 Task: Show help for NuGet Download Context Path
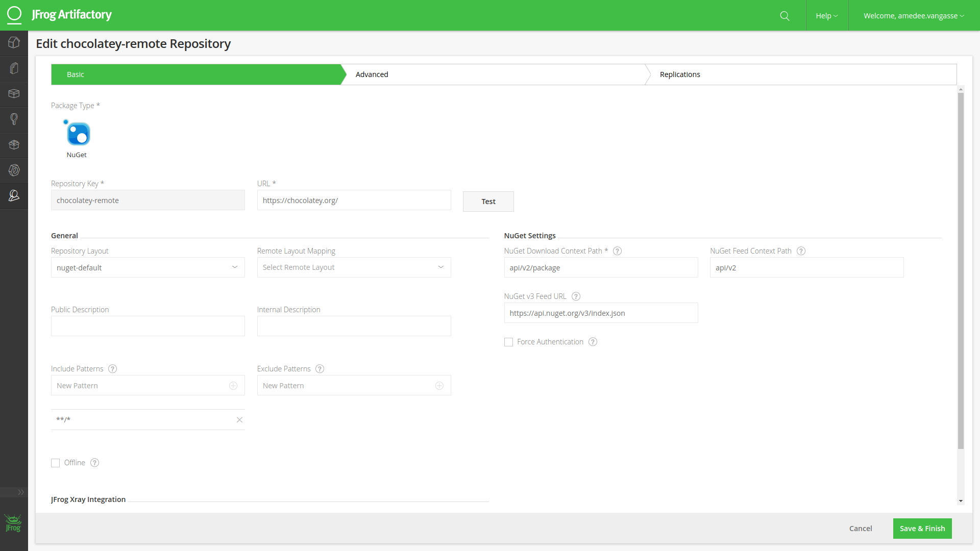pyautogui.click(x=617, y=251)
